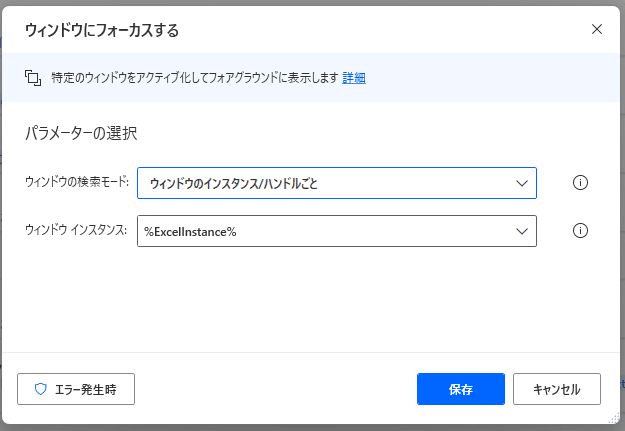Click the dialog title ウィンドウにフォーカスする
Viewport: 625px width, 431px height.
(x=102, y=30)
